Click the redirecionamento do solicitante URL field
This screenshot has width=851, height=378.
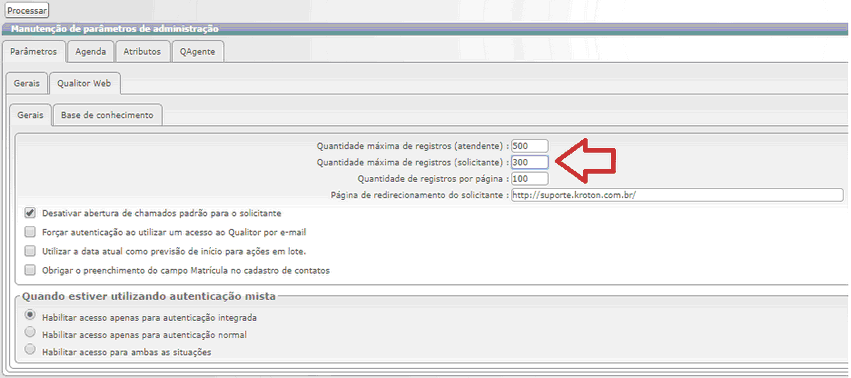pos(677,195)
